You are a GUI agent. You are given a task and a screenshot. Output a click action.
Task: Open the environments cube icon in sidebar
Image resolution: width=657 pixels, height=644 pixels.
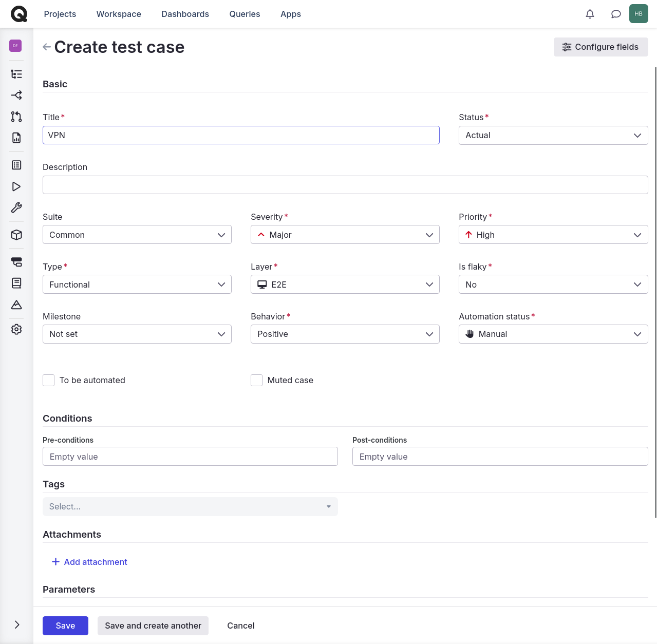click(16, 235)
